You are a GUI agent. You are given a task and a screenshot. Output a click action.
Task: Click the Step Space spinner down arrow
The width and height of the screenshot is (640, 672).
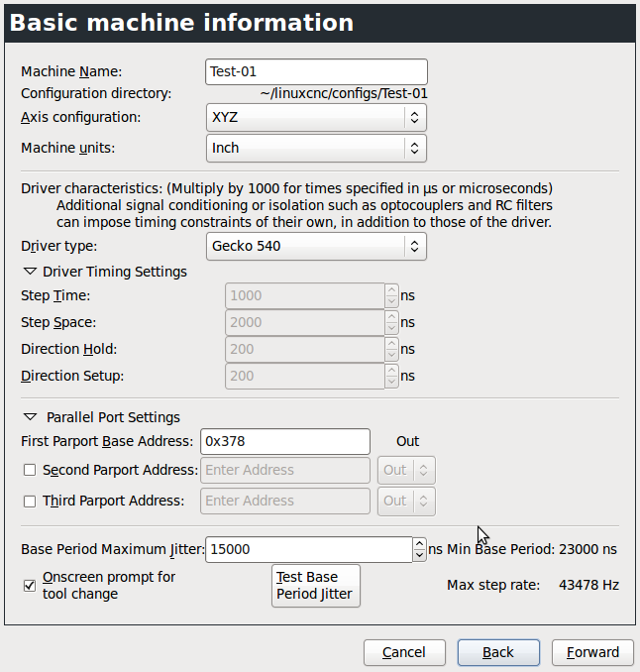tap(391, 328)
